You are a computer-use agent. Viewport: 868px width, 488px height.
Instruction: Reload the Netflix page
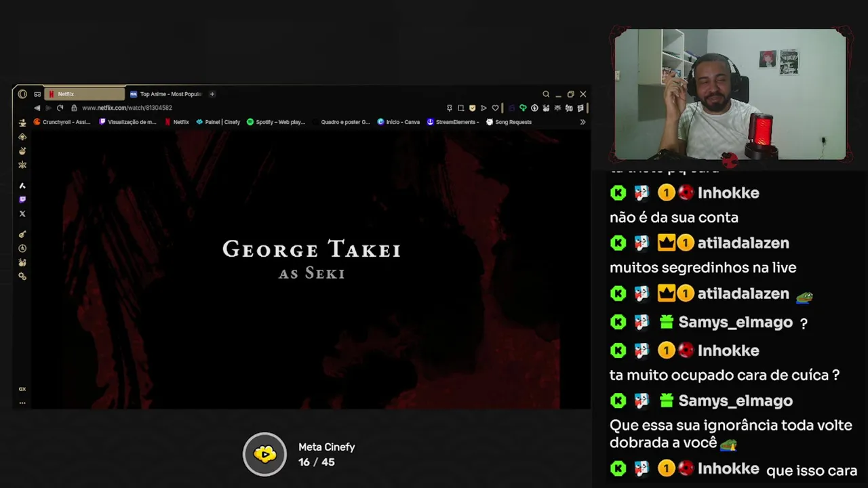[60, 108]
